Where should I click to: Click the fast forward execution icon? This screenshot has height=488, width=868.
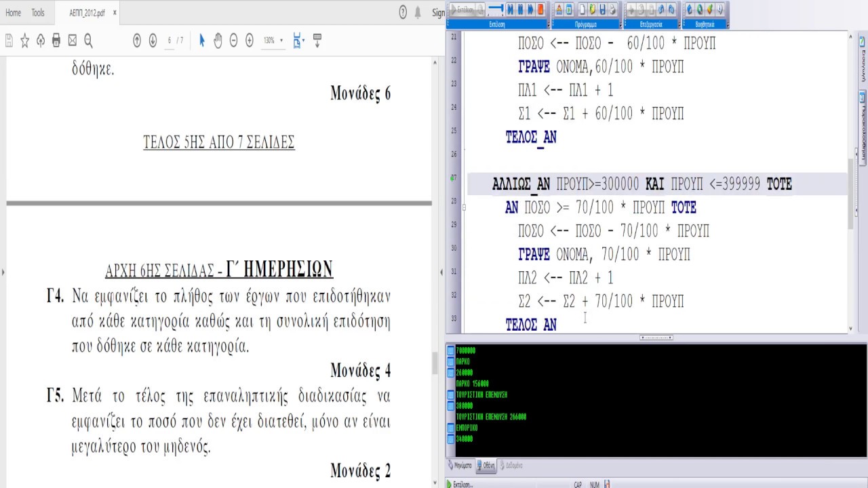coord(530,9)
